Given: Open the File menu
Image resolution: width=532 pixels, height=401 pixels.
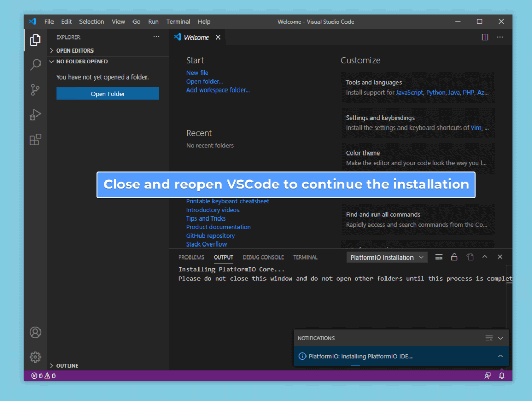Looking at the screenshot, I should tap(49, 22).
